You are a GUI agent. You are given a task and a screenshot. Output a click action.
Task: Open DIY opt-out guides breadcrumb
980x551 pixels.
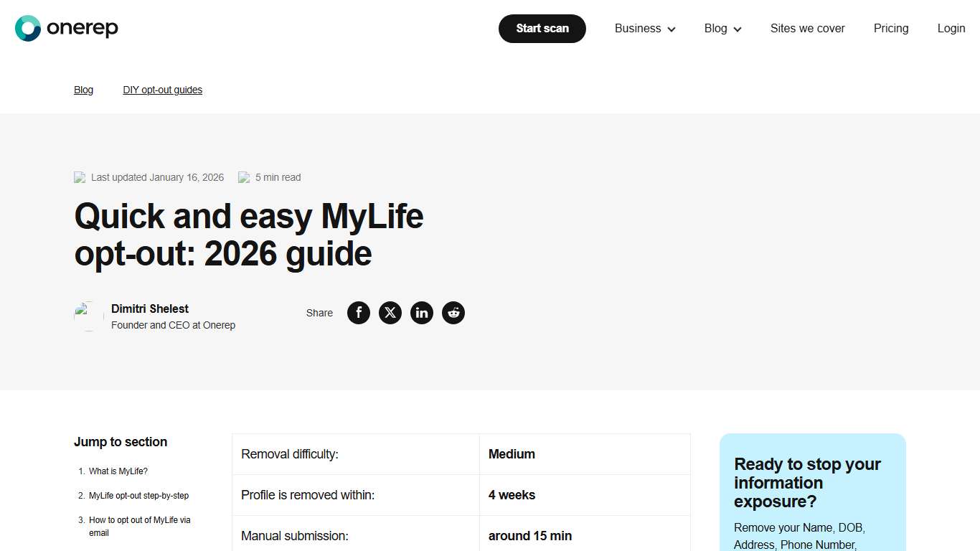pyautogui.click(x=163, y=89)
